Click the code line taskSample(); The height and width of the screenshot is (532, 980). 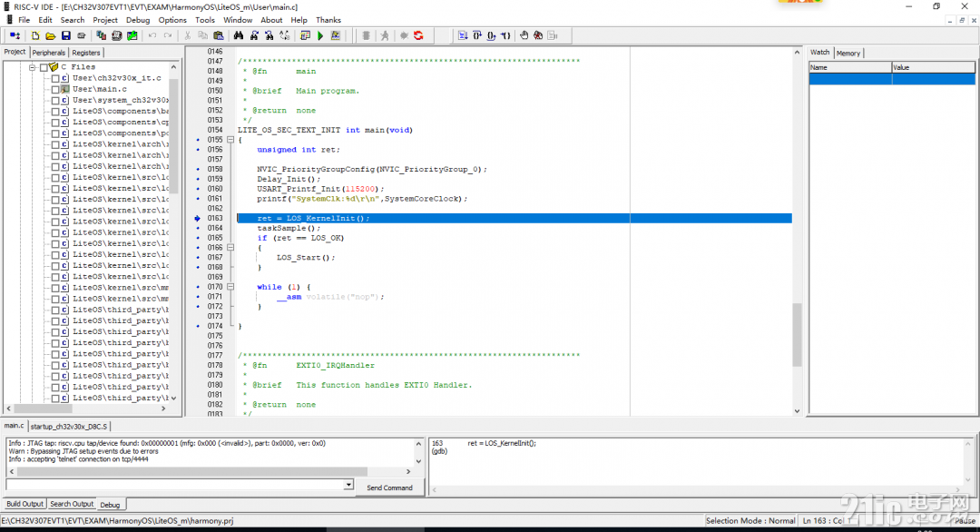coord(289,228)
